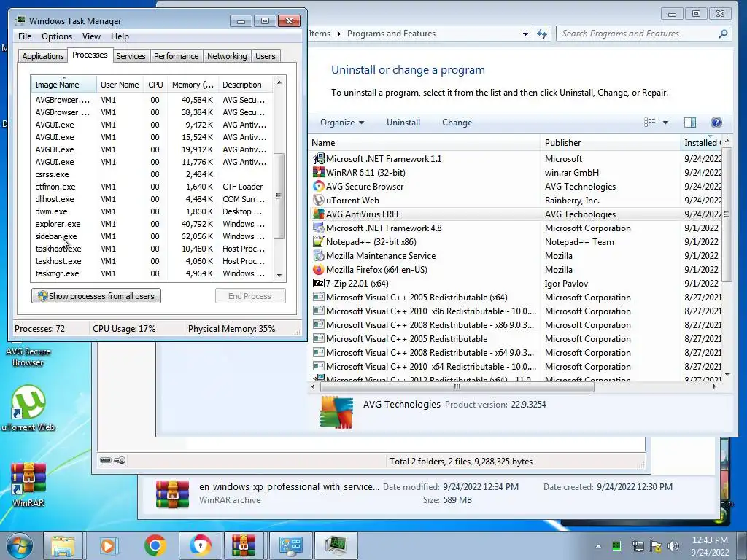Switch to the Users tab
The height and width of the screenshot is (560, 747).
[x=265, y=56]
